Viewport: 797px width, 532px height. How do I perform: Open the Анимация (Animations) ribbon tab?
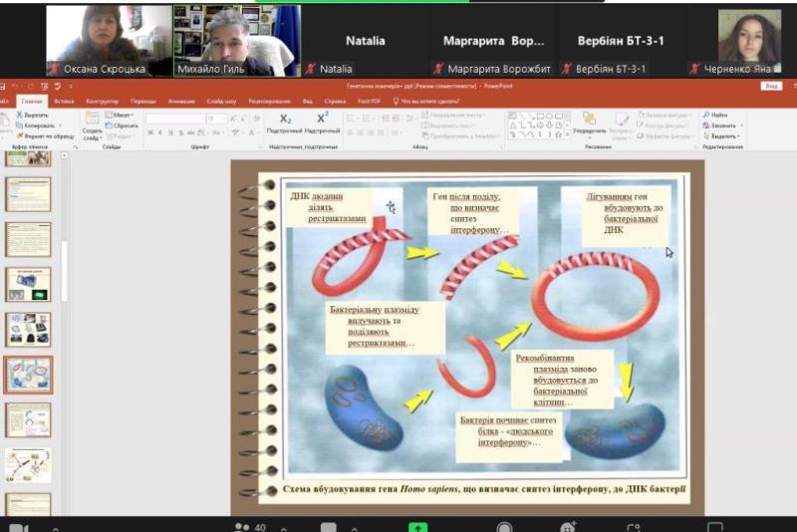point(181,102)
